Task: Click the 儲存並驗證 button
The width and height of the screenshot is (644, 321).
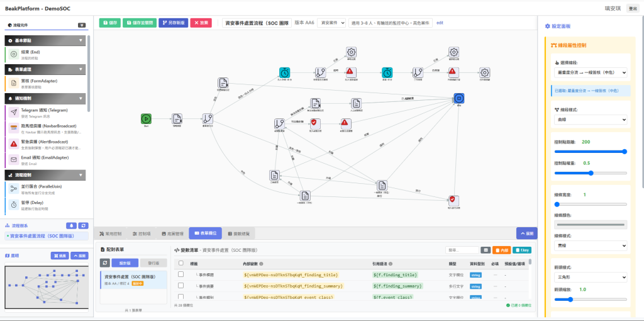Action: click(x=140, y=23)
